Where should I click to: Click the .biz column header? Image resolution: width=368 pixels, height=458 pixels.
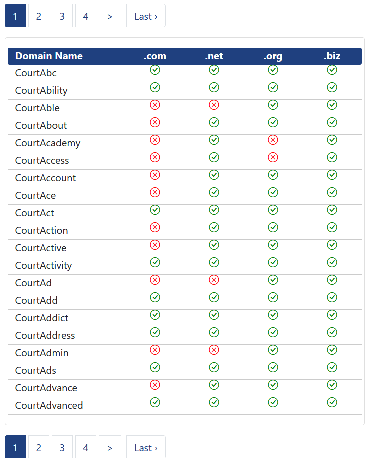pyautogui.click(x=332, y=56)
